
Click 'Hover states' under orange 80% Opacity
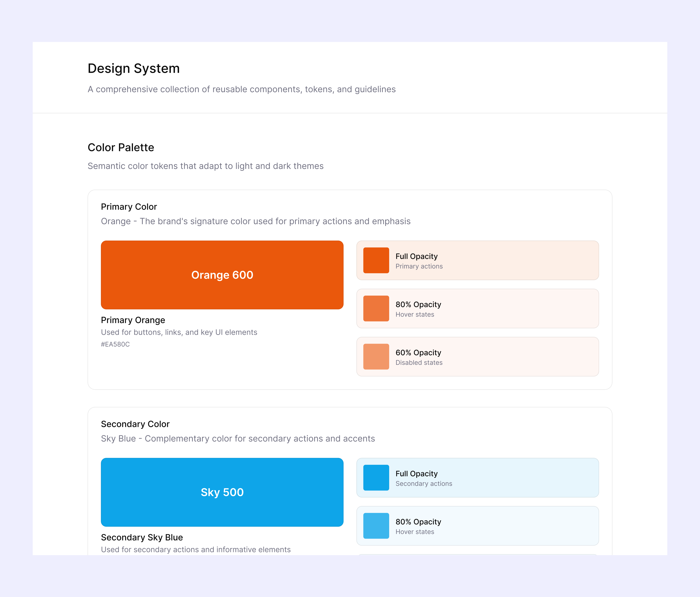pyautogui.click(x=415, y=314)
